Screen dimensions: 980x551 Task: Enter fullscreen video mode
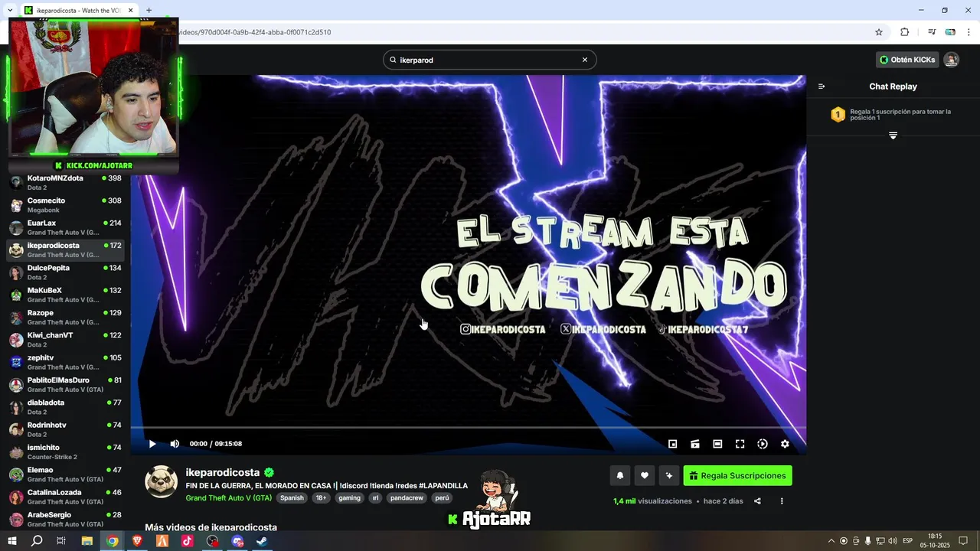[x=740, y=444]
